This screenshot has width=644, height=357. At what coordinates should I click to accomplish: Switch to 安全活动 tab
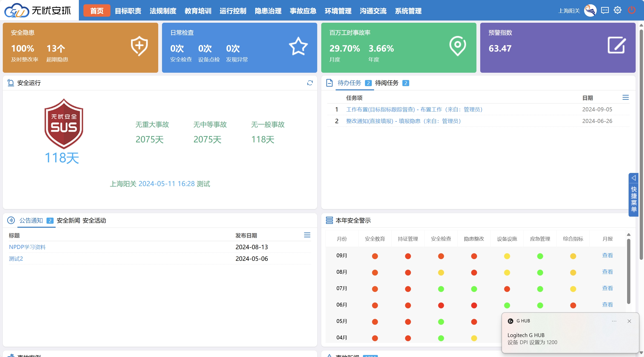click(94, 220)
